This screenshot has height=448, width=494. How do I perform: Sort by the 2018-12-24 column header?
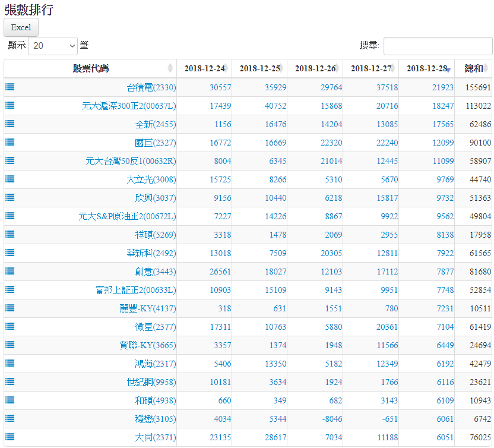[204, 68]
